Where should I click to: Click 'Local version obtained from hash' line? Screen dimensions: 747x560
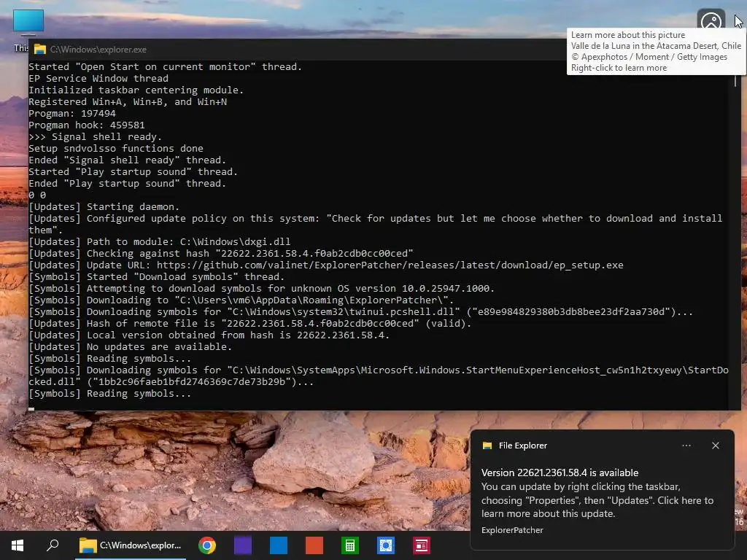tap(209, 335)
